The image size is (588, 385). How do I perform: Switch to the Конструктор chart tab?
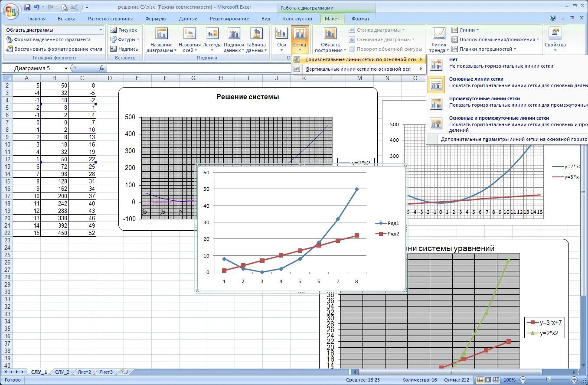[x=297, y=19]
